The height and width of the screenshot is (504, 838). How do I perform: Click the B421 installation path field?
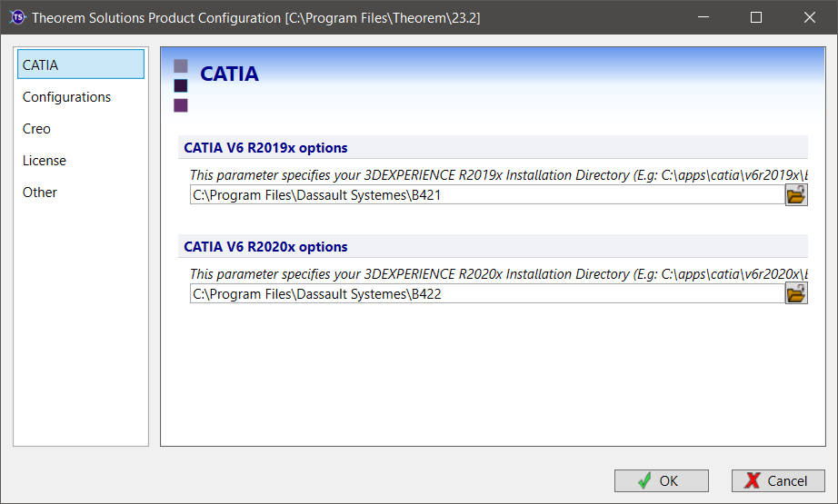tap(487, 195)
